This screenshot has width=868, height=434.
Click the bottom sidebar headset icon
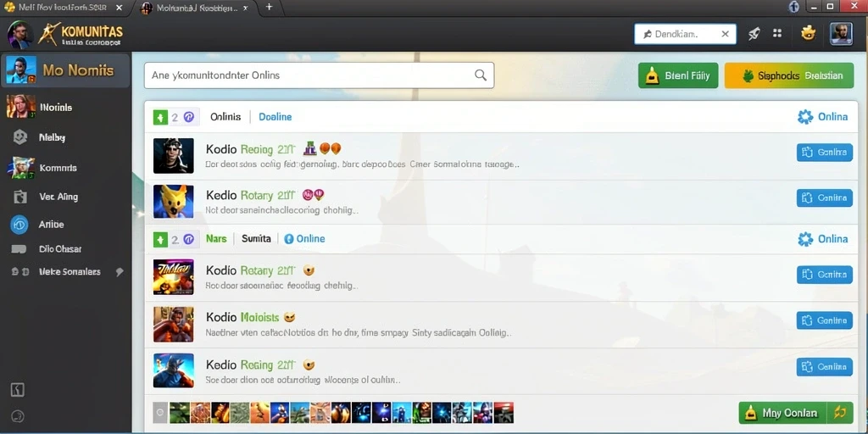(x=18, y=415)
